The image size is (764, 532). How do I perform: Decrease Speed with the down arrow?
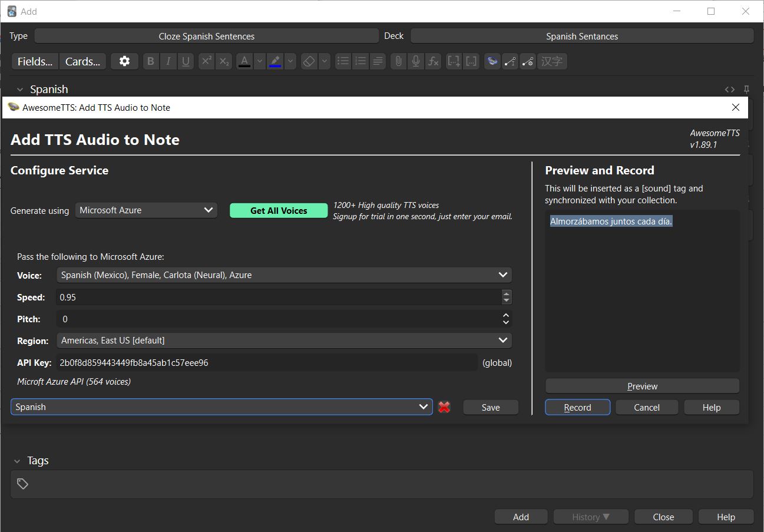[507, 301]
